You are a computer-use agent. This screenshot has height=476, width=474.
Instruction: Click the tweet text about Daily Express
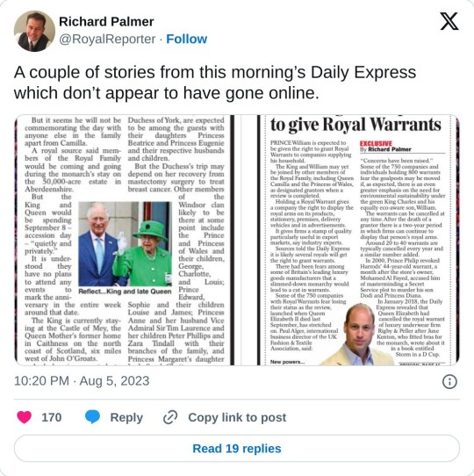point(215,83)
